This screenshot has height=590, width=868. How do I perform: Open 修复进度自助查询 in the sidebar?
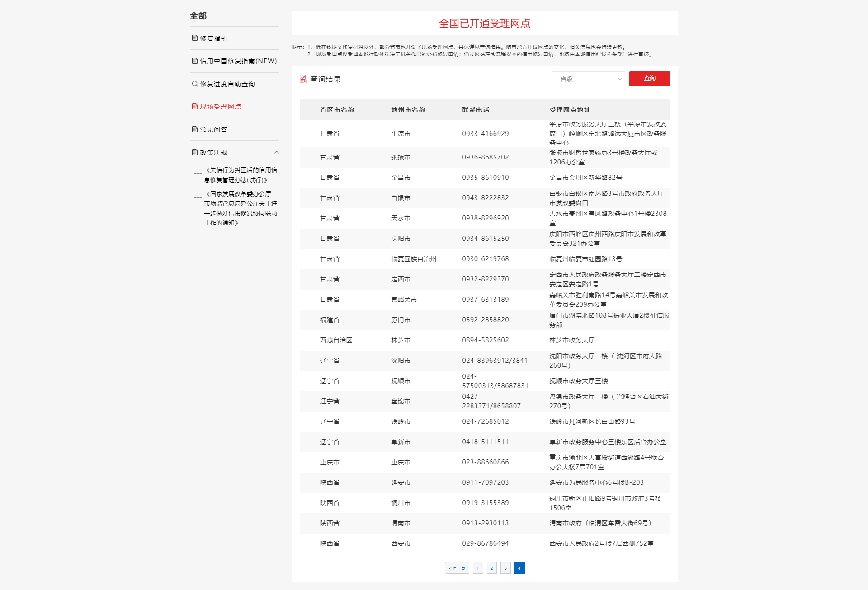pyautogui.click(x=227, y=84)
